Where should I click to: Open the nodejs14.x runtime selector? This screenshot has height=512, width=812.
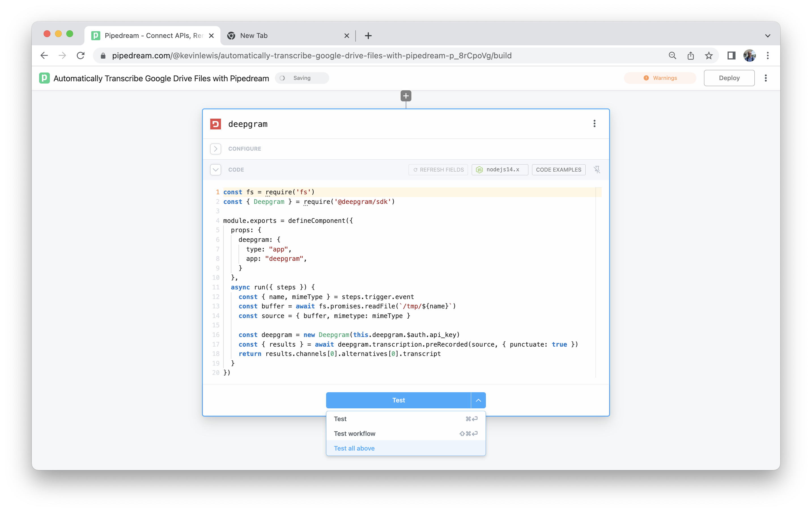click(499, 170)
